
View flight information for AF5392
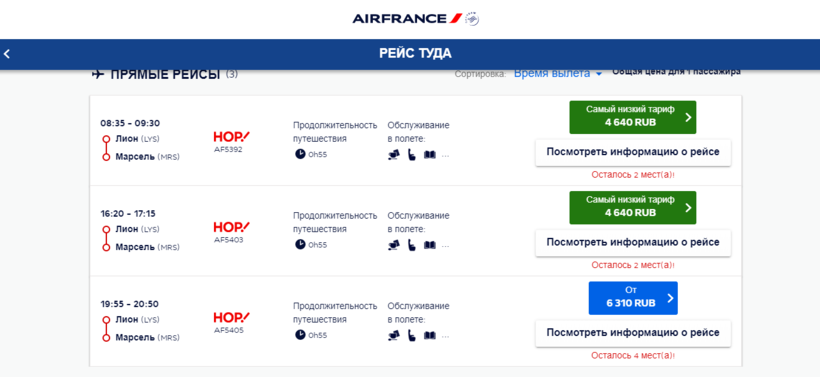pos(633,152)
